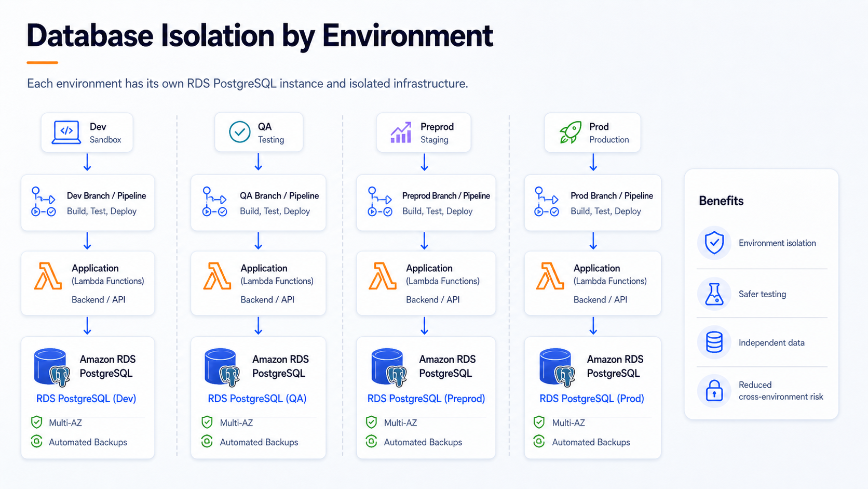Click the Lambda icon in QA column
868x489 pixels.
(x=218, y=276)
